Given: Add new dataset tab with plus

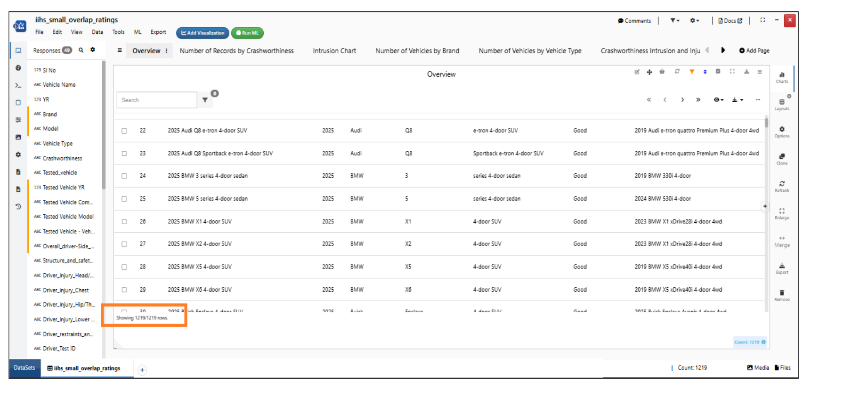Looking at the screenshot, I should pos(142,370).
